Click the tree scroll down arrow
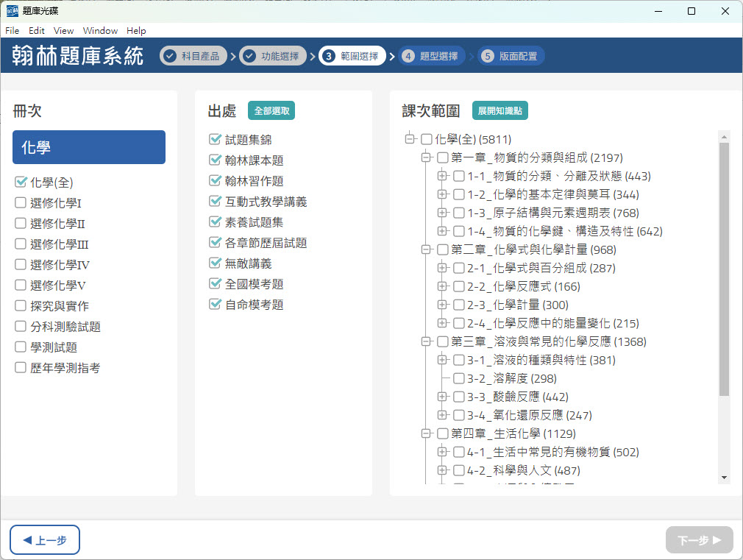This screenshot has height=560, width=743. click(x=724, y=478)
